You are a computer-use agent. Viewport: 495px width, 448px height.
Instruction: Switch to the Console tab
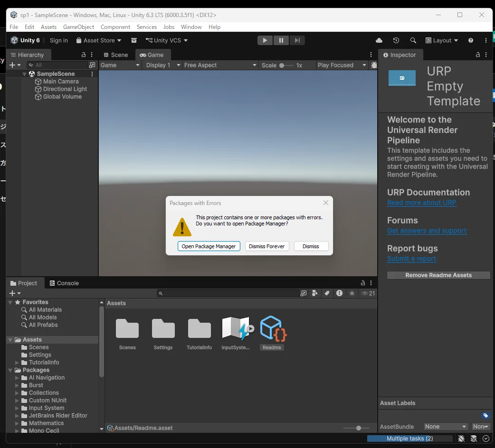coord(64,283)
